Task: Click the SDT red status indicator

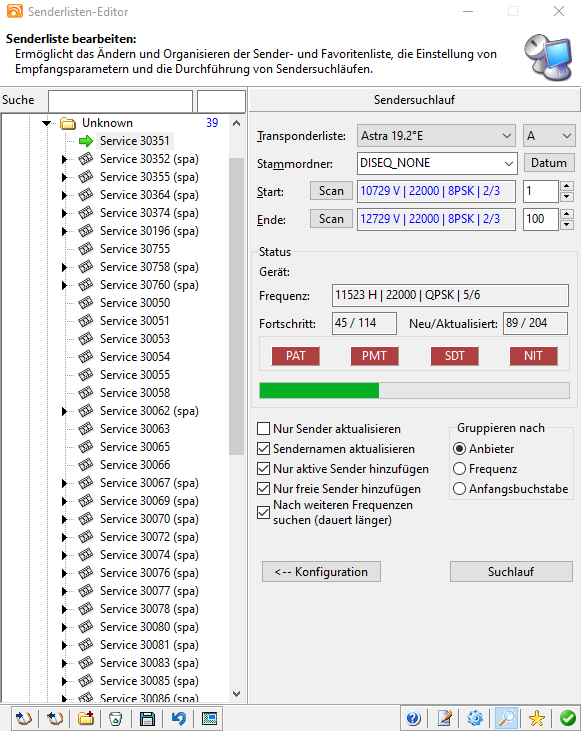Action: (x=455, y=356)
